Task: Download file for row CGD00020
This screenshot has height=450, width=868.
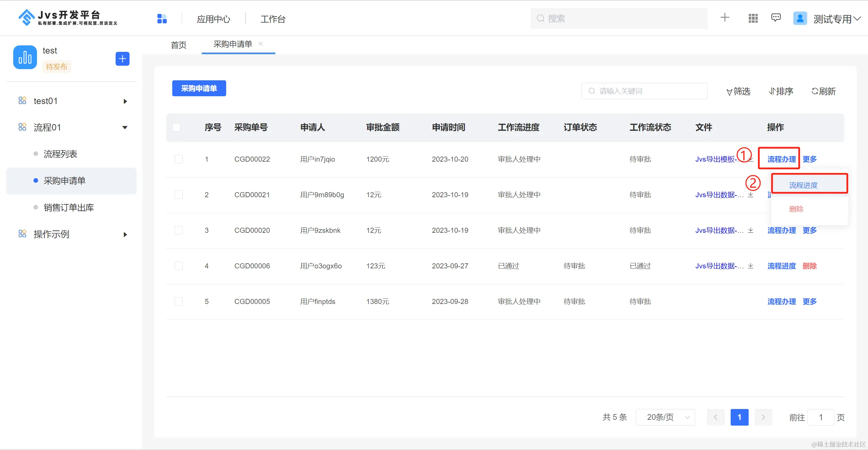Action: 751,230
